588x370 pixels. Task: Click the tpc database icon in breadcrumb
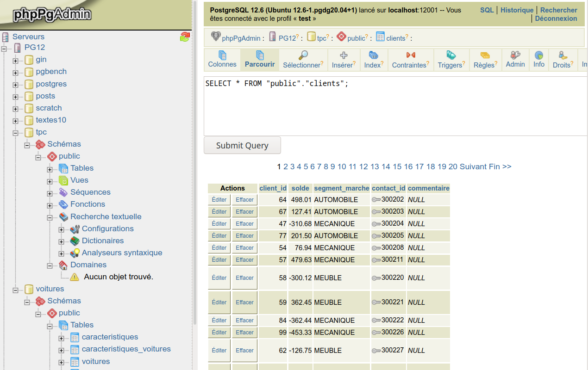click(x=311, y=37)
